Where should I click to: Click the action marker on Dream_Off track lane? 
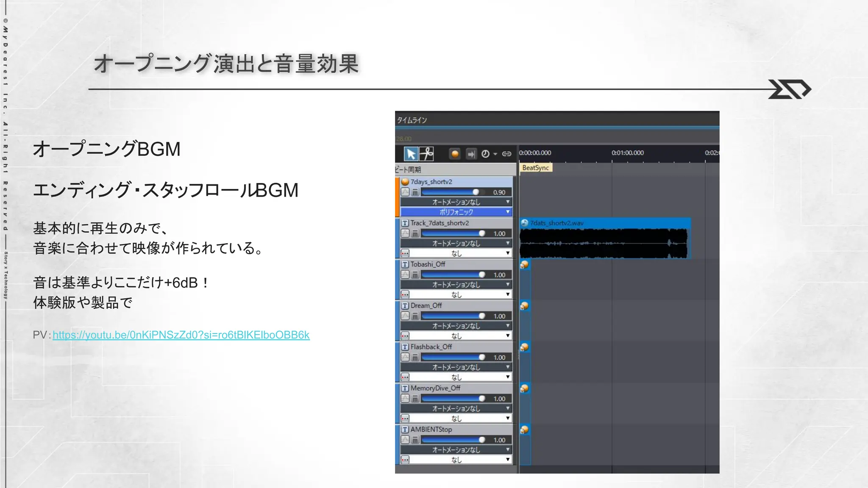525,306
